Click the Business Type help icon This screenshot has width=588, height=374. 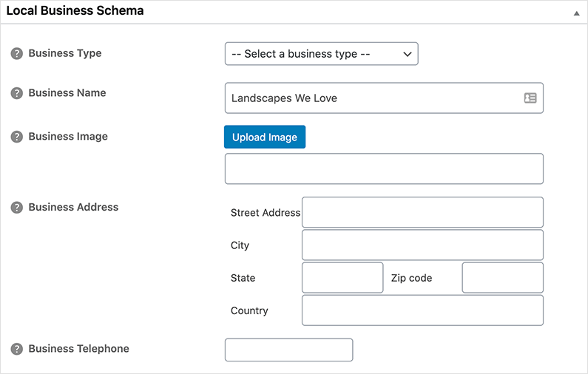click(x=16, y=54)
